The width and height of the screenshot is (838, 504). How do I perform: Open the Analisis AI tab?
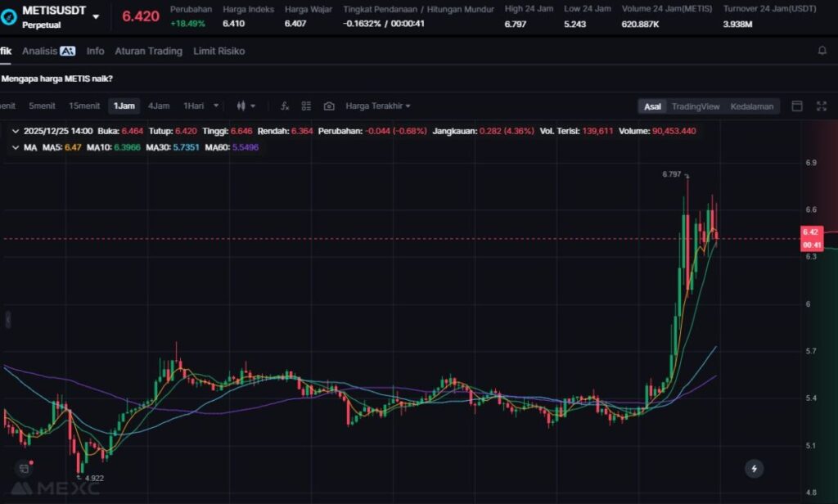coord(48,51)
